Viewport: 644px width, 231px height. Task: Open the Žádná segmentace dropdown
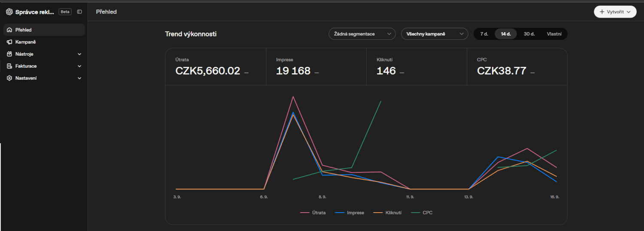[x=362, y=34]
